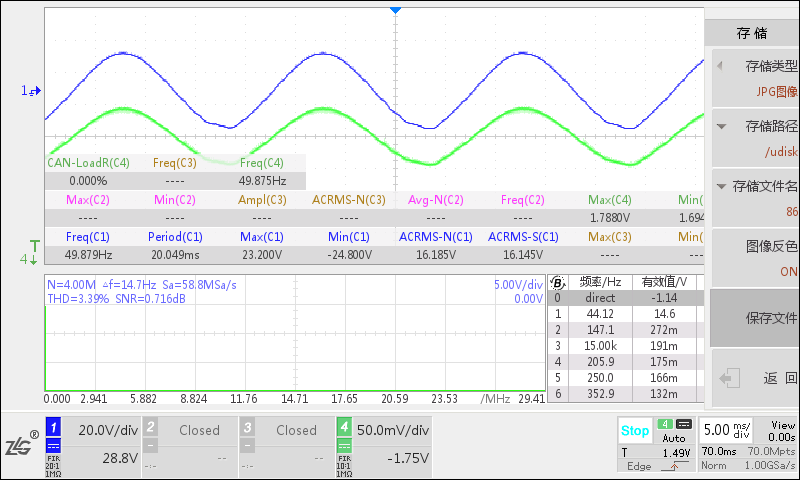
Task: Click the ZLG logo icon
Action: pyautogui.click(x=21, y=444)
